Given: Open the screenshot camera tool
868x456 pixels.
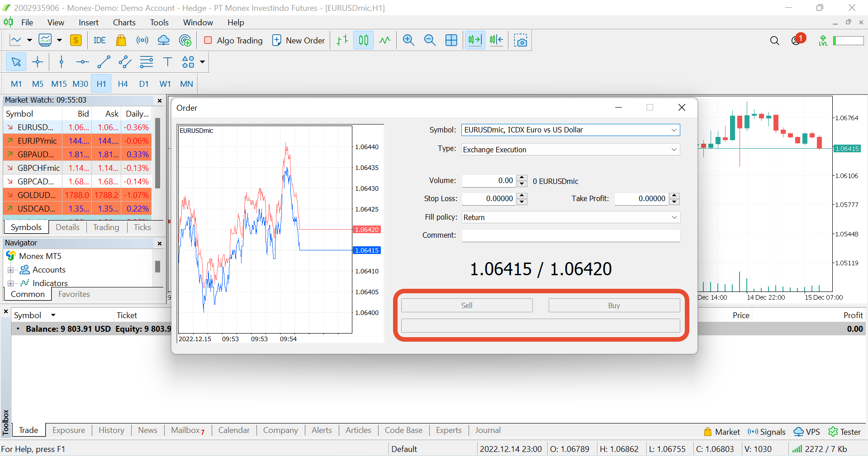Looking at the screenshot, I should (521, 40).
